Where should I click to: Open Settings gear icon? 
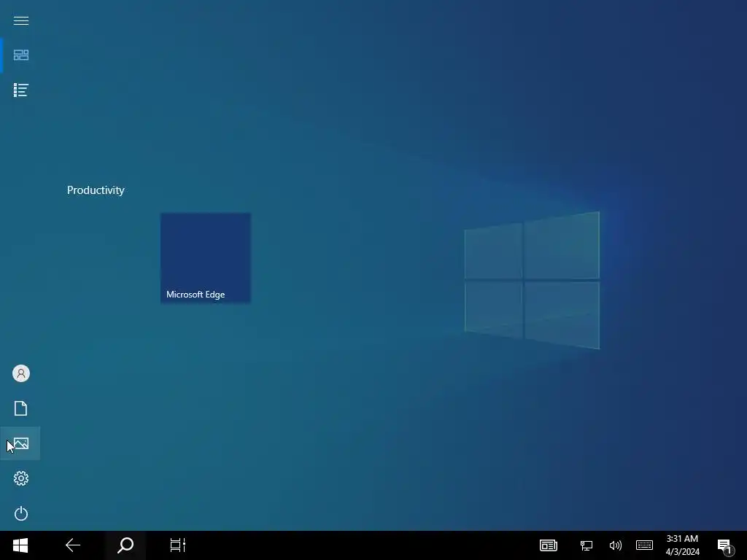tap(21, 478)
